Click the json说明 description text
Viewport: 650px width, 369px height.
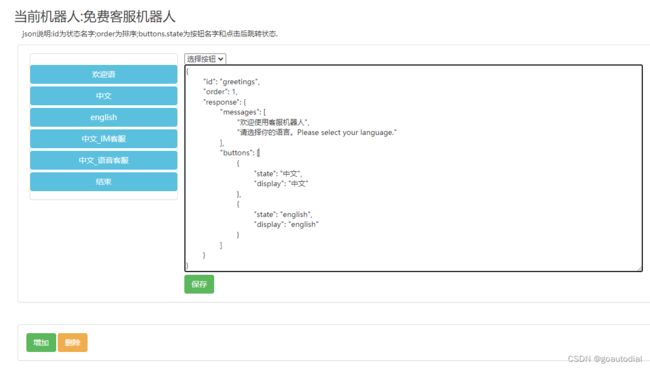click(x=150, y=34)
